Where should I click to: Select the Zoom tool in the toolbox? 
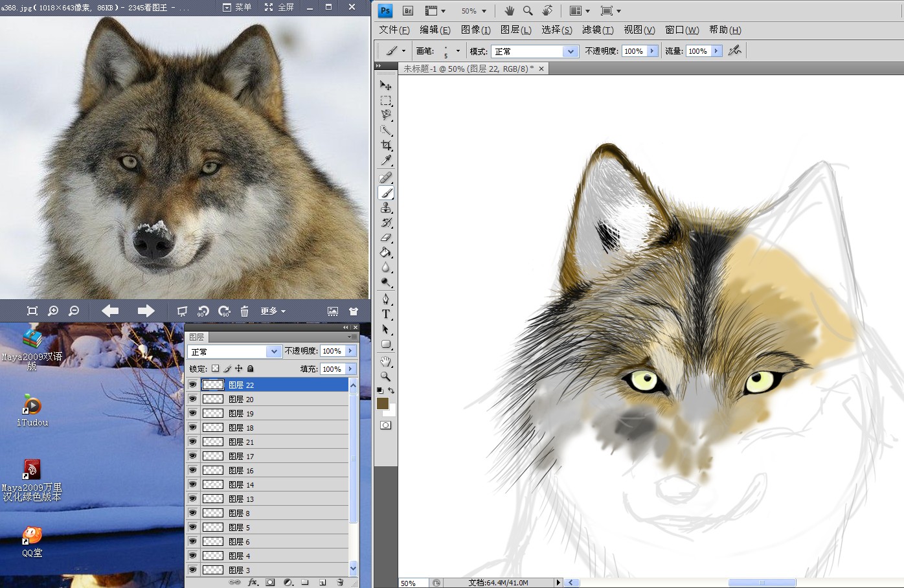tap(386, 376)
